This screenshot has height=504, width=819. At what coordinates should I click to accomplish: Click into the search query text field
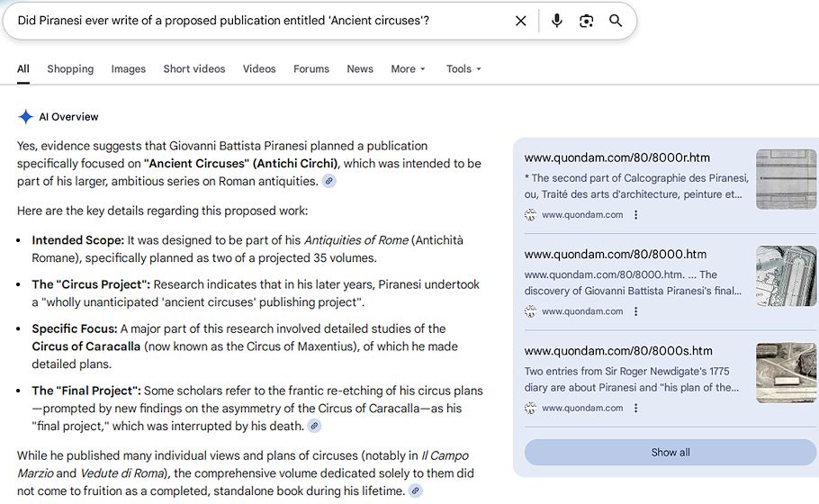point(252,21)
